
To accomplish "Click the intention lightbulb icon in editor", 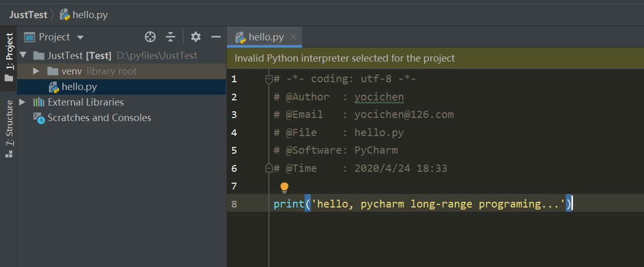I will tap(284, 187).
